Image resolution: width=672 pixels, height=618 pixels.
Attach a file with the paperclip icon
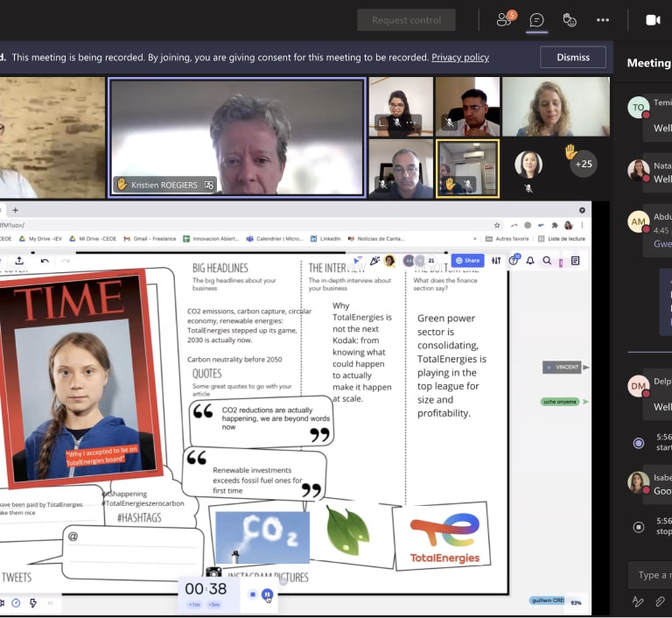click(x=660, y=601)
